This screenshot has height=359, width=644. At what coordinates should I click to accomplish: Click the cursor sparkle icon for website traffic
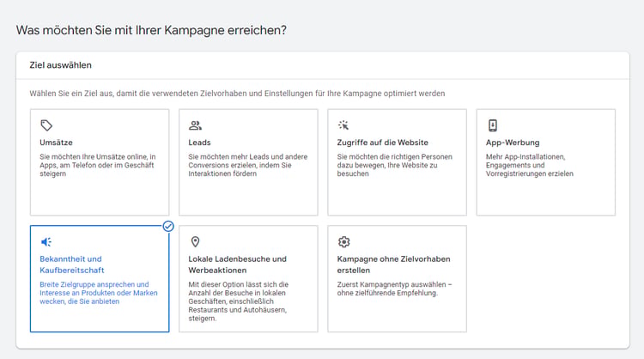coord(343,125)
